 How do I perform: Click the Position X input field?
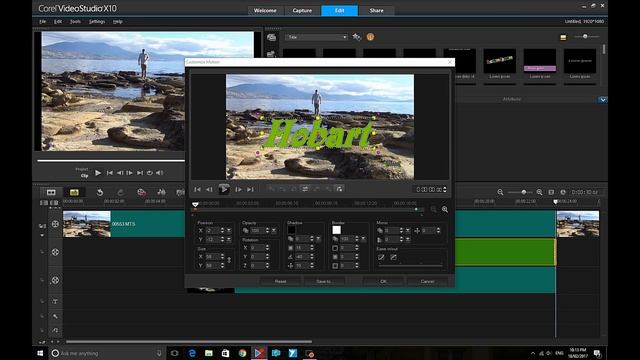[x=212, y=231]
